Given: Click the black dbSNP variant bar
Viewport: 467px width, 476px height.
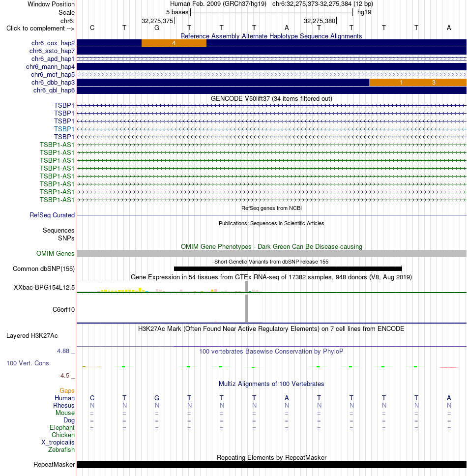Looking at the screenshot, I should [288, 268].
